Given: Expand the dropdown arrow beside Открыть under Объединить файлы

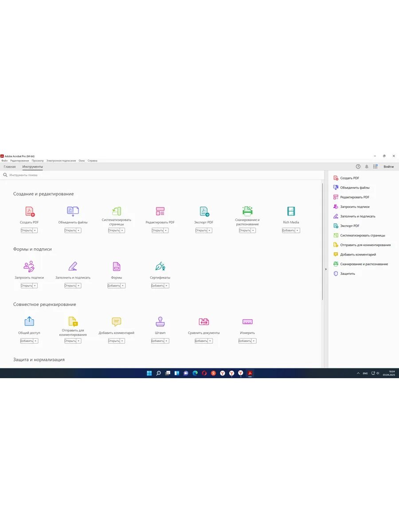Looking at the screenshot, I should [79, 231].
